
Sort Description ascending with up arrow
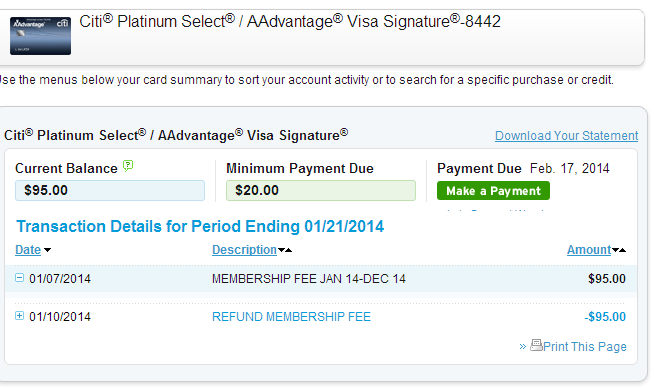pos(288,250)
